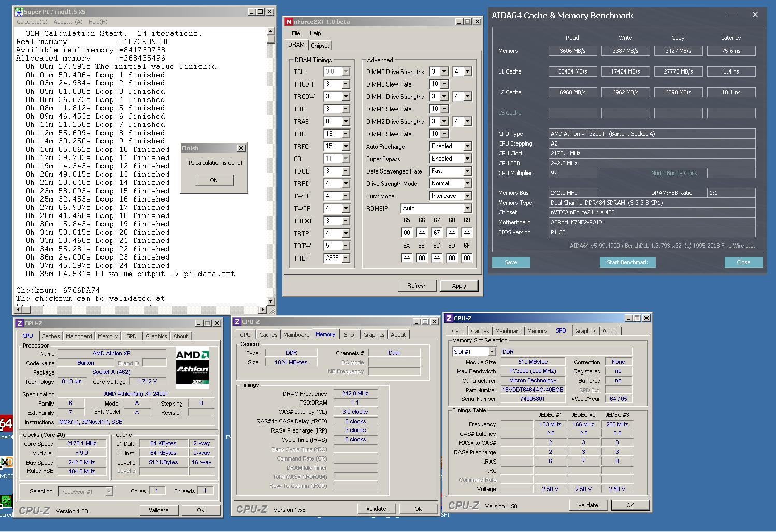Minimize the AIDA64 Cache & Memory Benchmark window

pos(731,15)
